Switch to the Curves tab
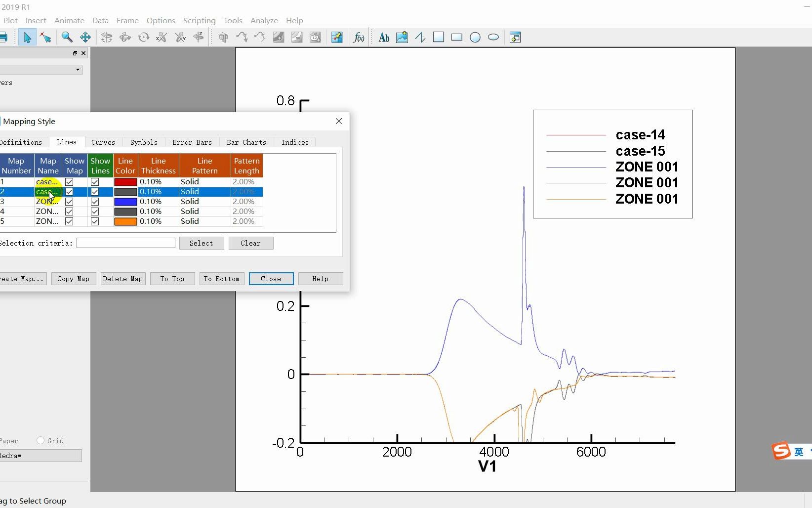 (103, 142)
